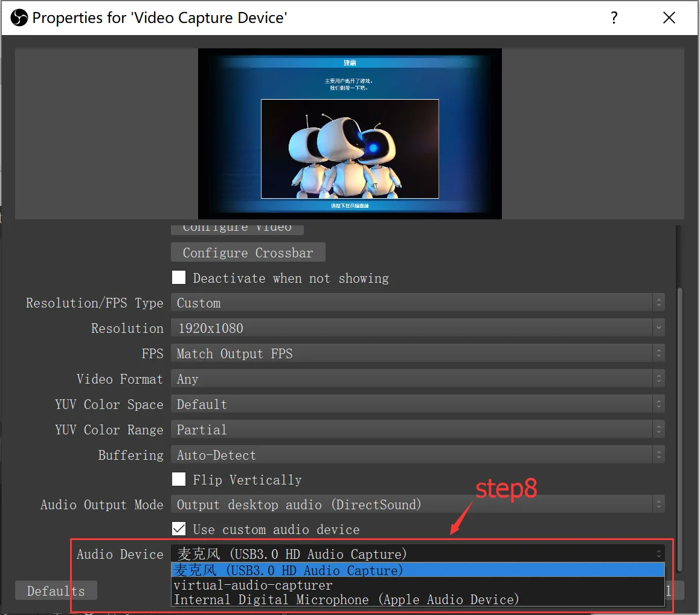This screenshot has height=615, width=700.
Task: Open the YUV Color Space dropdown
Action: click(418, 404)
